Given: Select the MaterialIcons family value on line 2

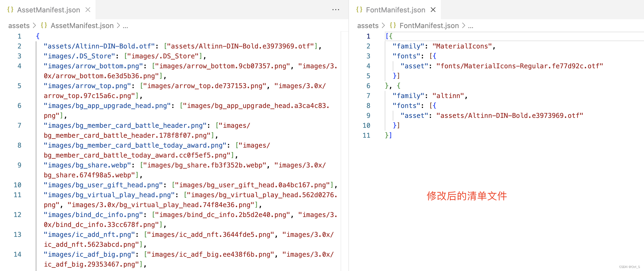Looking at the screenshot, I should pyautogui.click(x=462, y=46).
